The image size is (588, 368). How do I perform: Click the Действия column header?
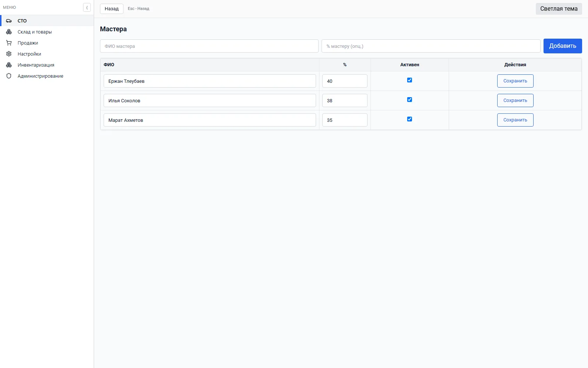click(x=515, y=64)
